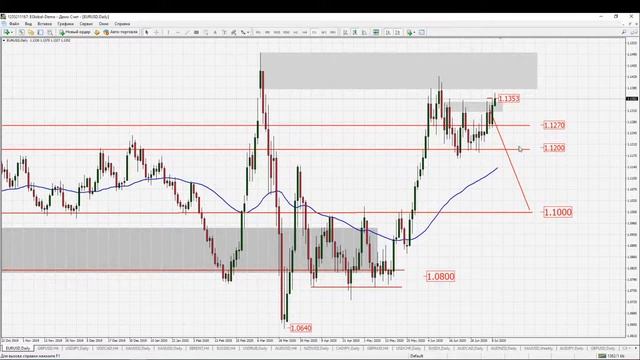This screenshot has width=640, height=360.
Task: Switch chart to M5 timeframe
Action: [267, 32]
